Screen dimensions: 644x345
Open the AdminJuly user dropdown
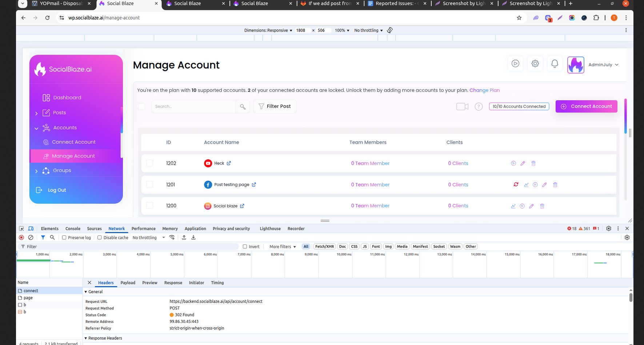click(603, 65)
